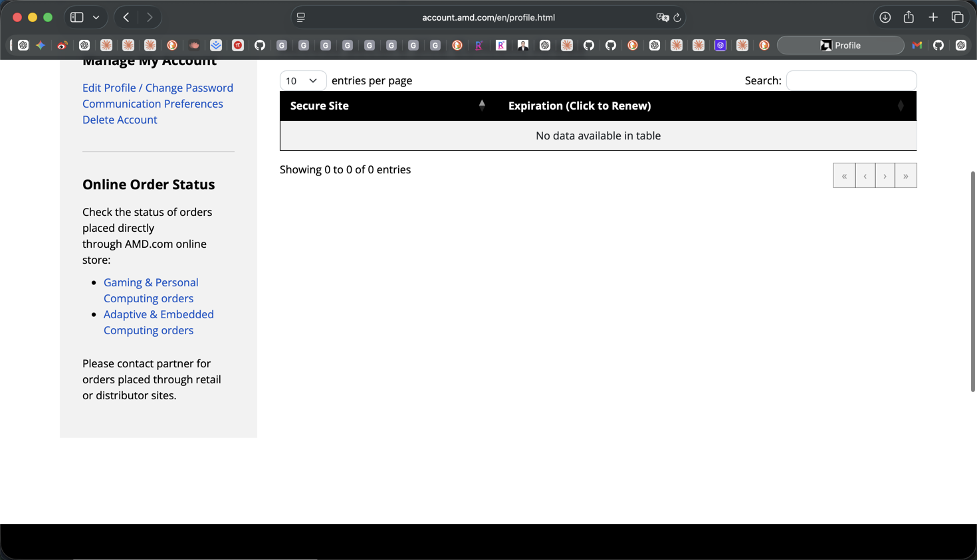Go to the last page of entries
Viewport: 977px width, 560px height.
coord(905,175)
